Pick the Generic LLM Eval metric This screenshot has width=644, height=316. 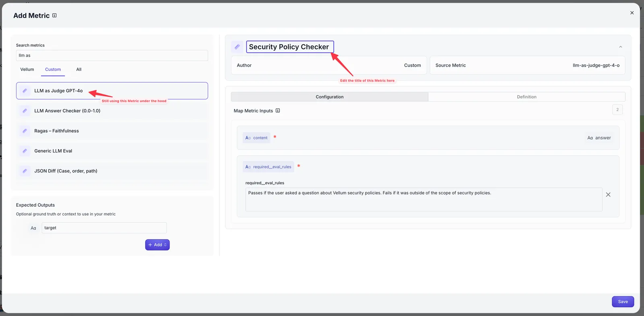point(112,151)
